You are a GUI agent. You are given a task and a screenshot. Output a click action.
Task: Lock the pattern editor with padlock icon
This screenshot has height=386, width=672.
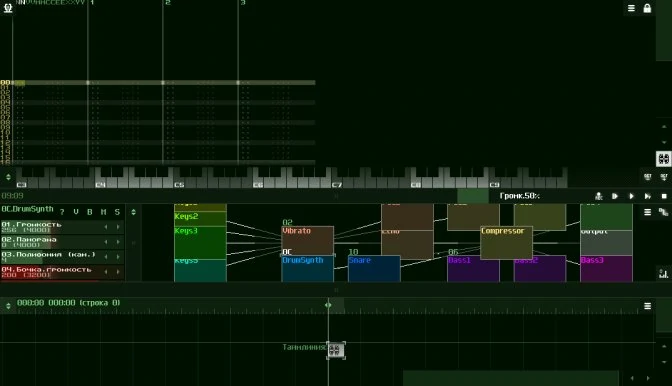tap(647, 8)
